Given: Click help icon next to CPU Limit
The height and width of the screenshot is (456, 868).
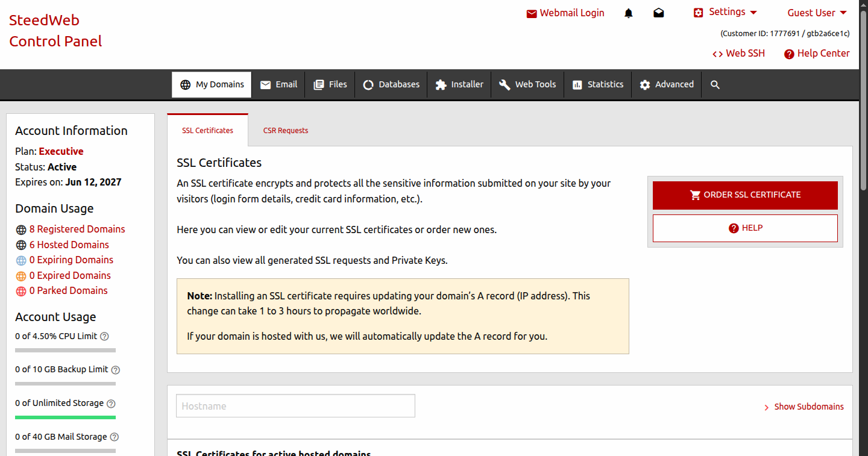Looking at the screenshot, I should click(x=104, y=337).
